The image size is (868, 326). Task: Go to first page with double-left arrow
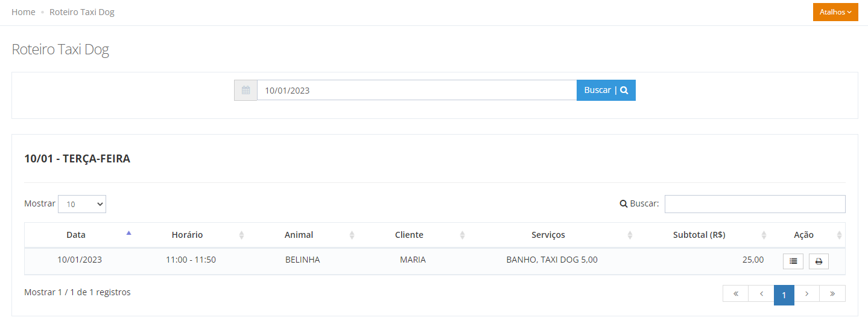pos(736,293)
